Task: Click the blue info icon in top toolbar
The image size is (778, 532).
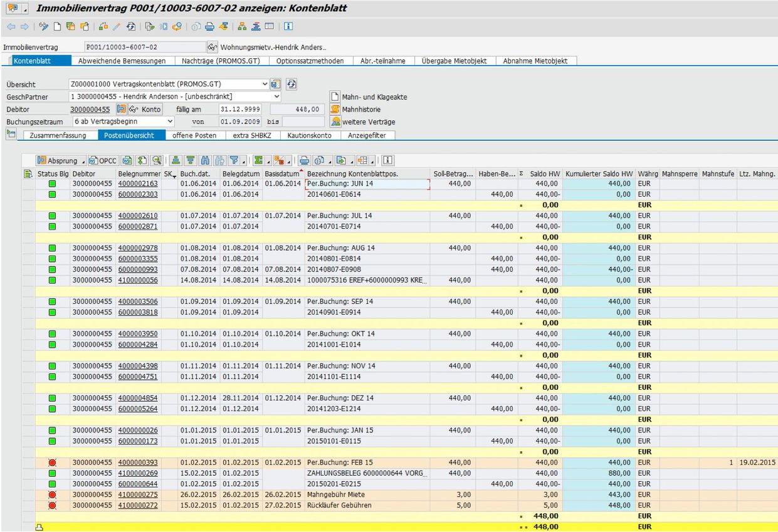Action: click(288, 27)
